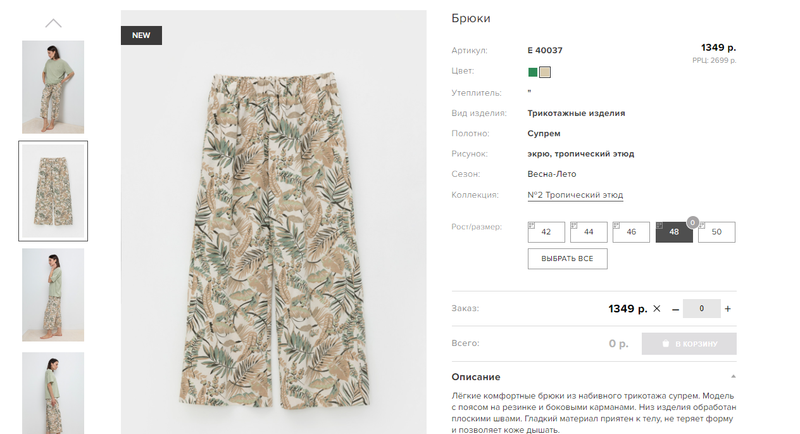Screen dimensions: 800x434
Task: Select size 46
Action: click(x=631, y=232)
